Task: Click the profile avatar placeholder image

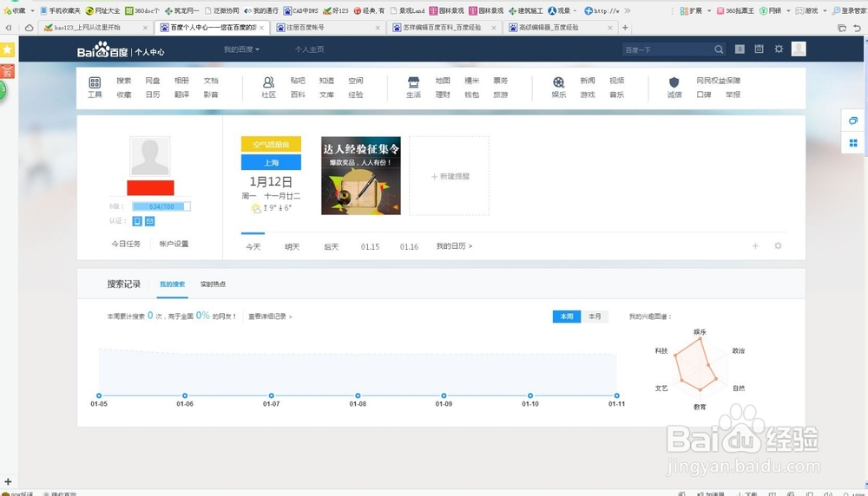Action: [150, 156]
